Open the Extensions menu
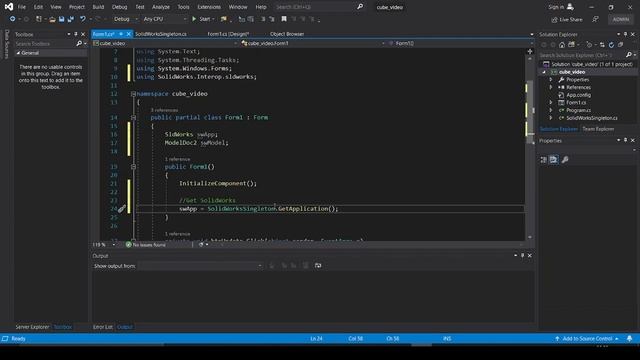Screen dimensions: 640x360 [209, 7]
